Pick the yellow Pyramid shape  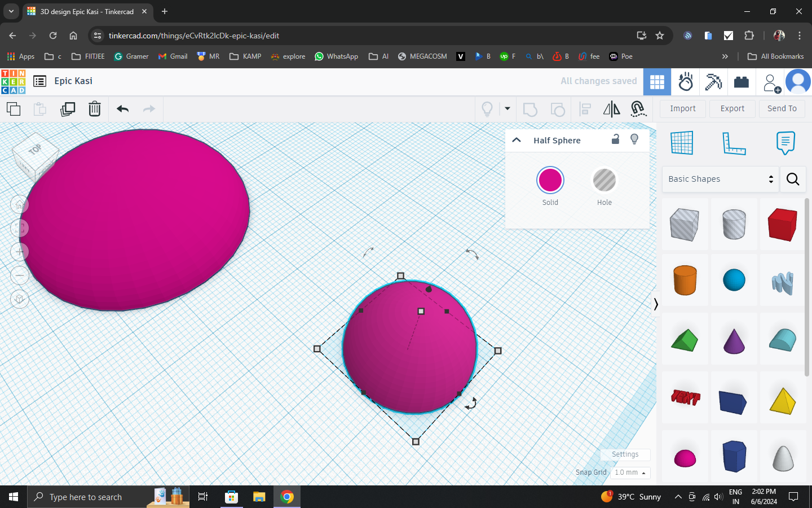(x=783, y=400)
